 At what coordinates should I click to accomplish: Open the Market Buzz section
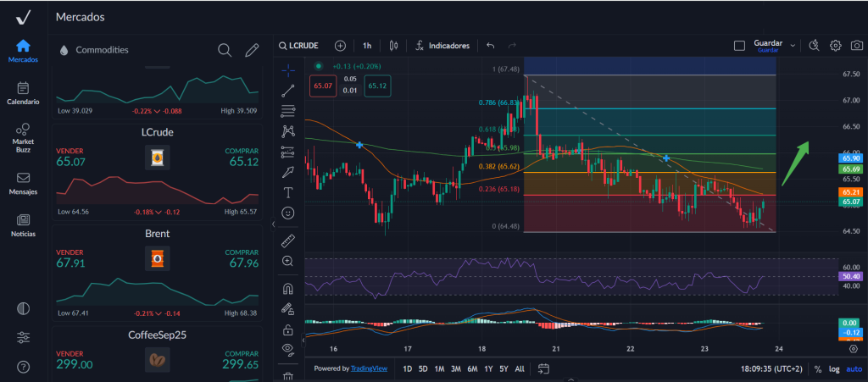click(x=23, y=138)
